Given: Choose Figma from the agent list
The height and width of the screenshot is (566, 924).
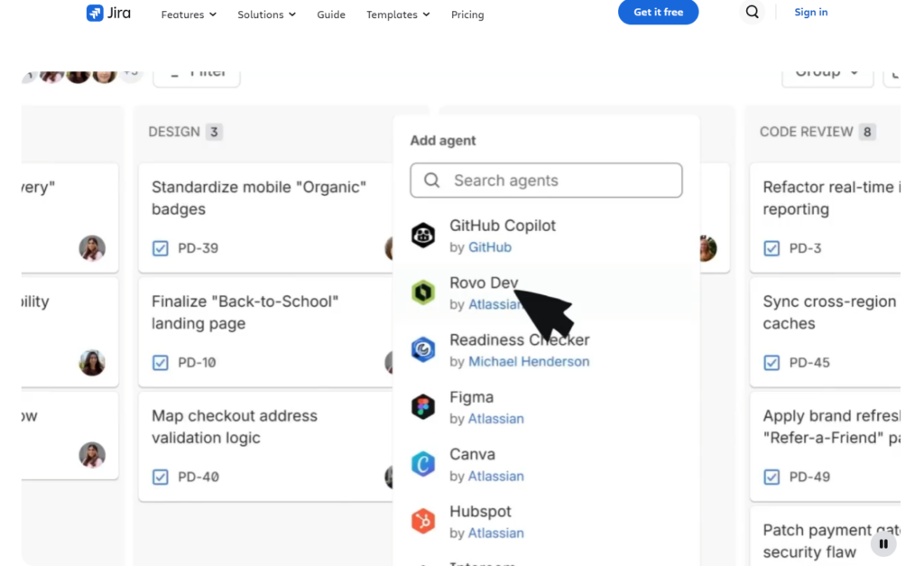Looking at the screenshot, I should (x=546, y=407).
